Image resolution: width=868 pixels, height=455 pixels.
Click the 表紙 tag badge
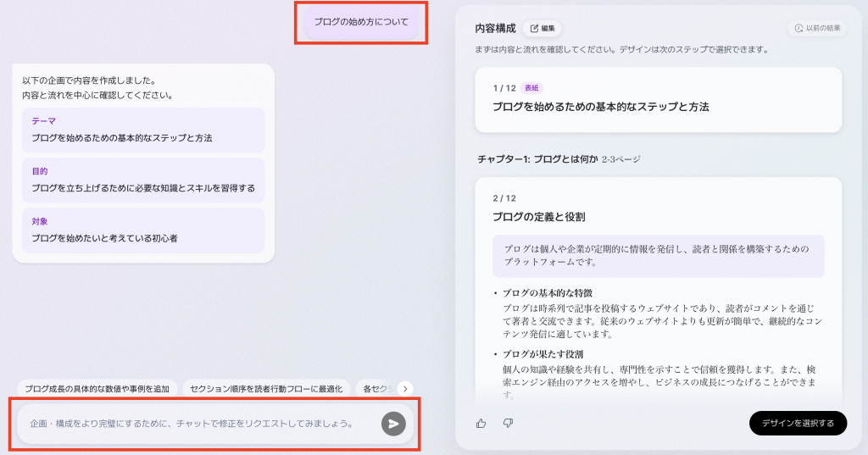[x=531, y=88]
